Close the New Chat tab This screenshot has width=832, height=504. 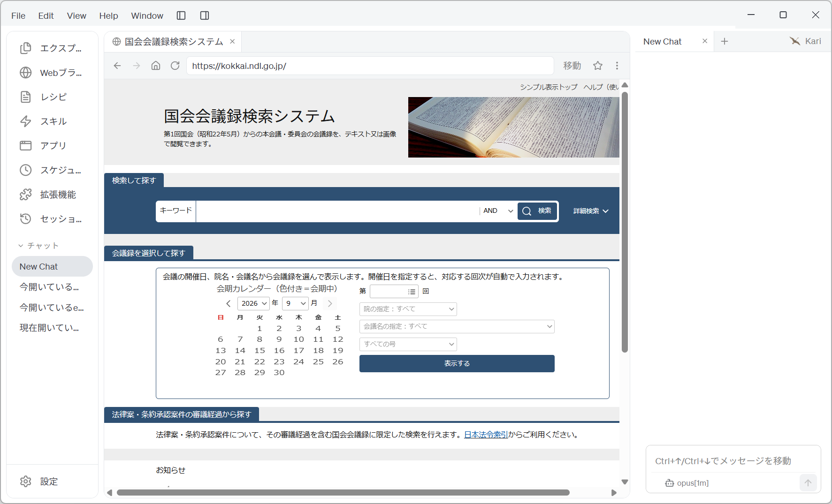tap(705, 41)
